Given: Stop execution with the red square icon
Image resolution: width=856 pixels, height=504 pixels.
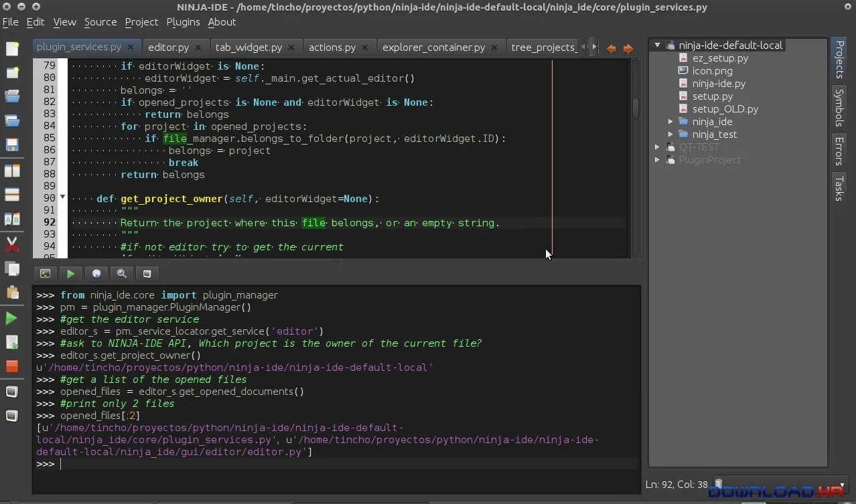Looking at the screenshot, I should 12,366.
